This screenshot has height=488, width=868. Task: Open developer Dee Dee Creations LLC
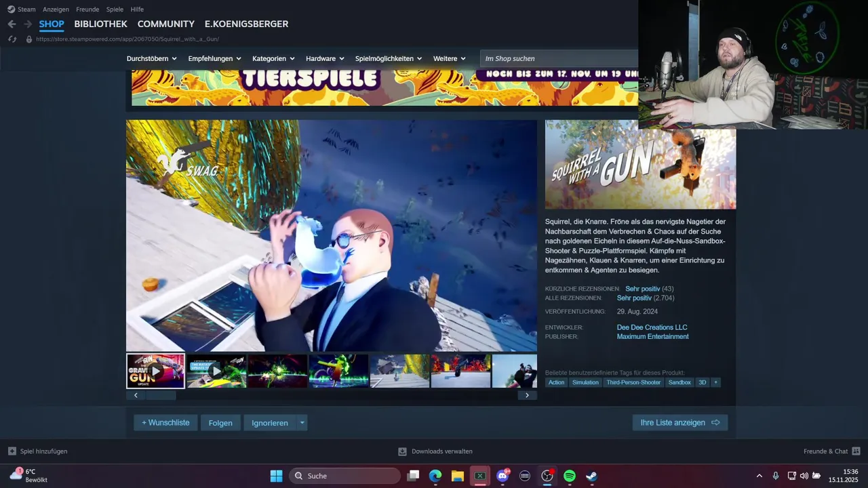tap(652, 327)
